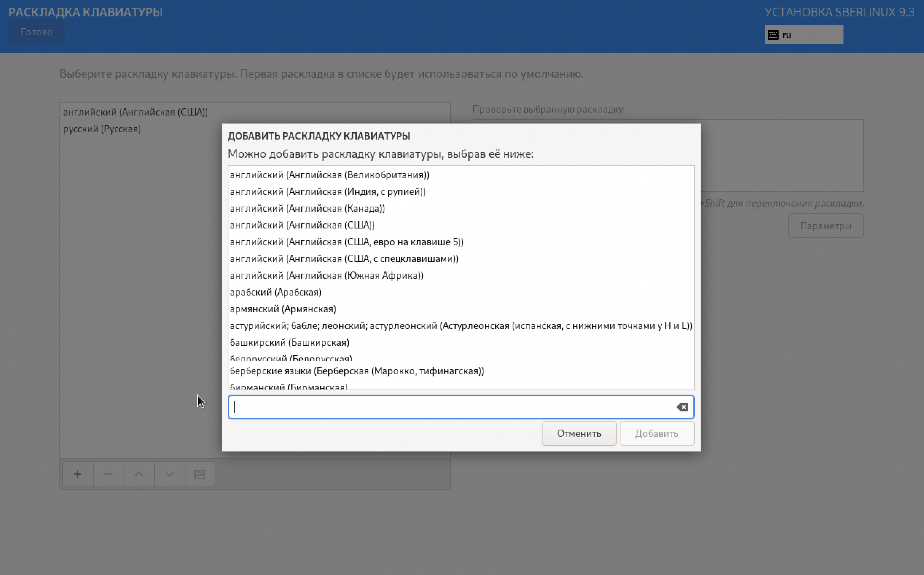Open the Параметры layout switching options
924x575 pixels.
pos(825,226)
